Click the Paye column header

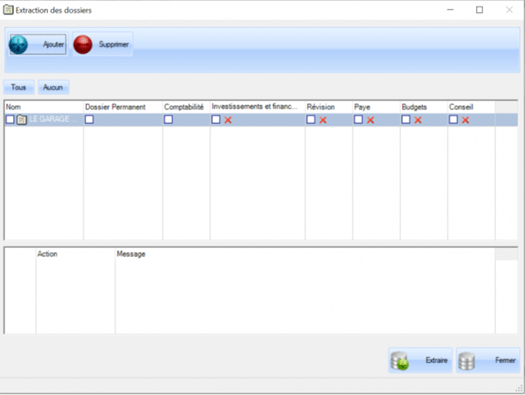click(376, 107)
